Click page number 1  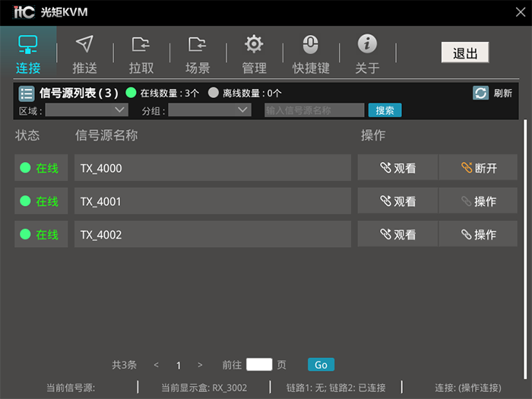(x=179, y=365)
